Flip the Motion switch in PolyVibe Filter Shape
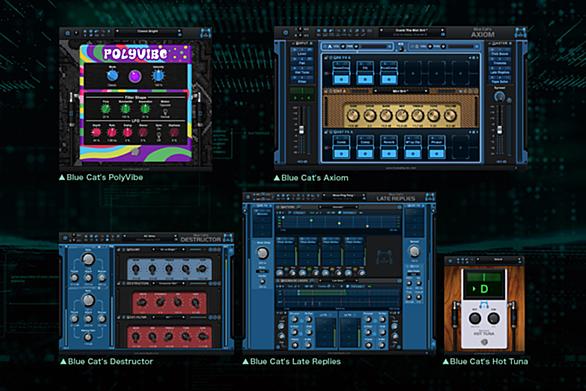 click(x=165, y=111)
